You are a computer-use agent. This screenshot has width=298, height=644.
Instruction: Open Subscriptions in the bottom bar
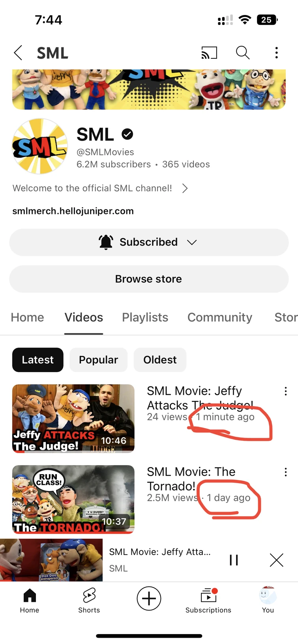pos(208,600)
